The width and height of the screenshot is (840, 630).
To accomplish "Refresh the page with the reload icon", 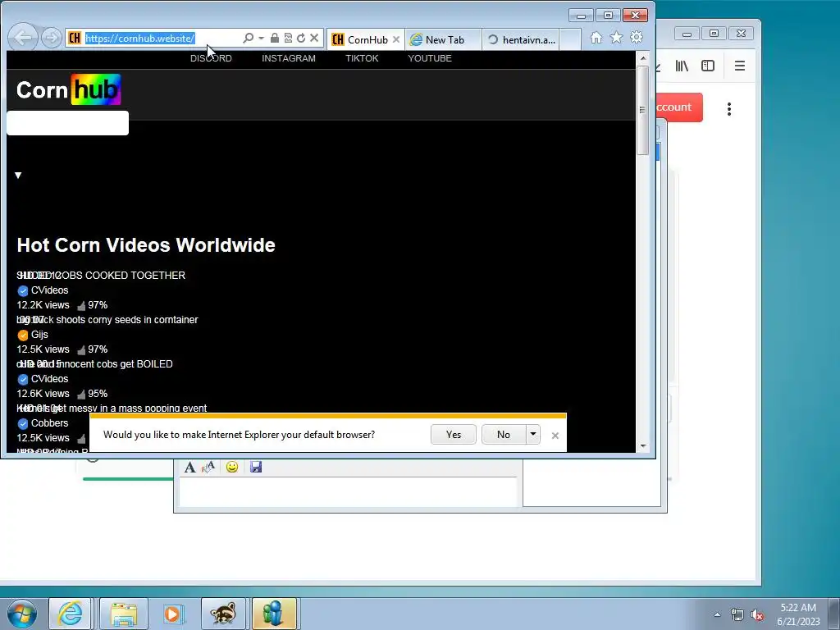I will pyautogui.click(x=301, y=38).
